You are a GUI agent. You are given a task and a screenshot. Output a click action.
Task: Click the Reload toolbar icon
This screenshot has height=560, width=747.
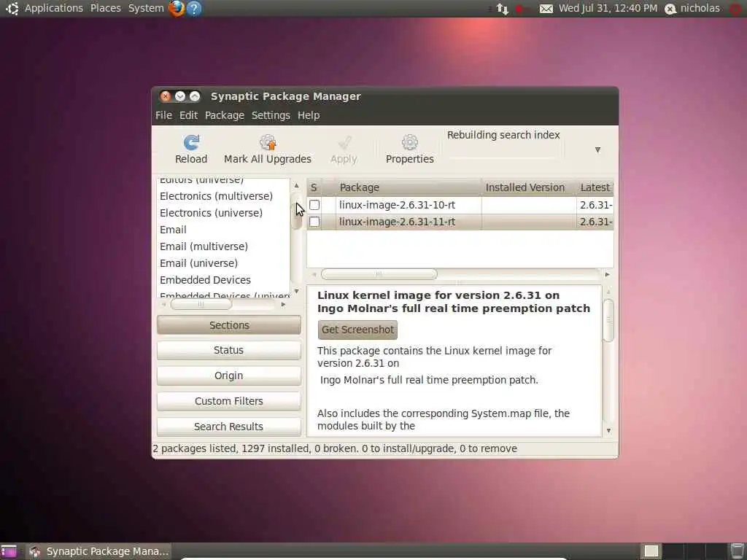pos(191,142)
